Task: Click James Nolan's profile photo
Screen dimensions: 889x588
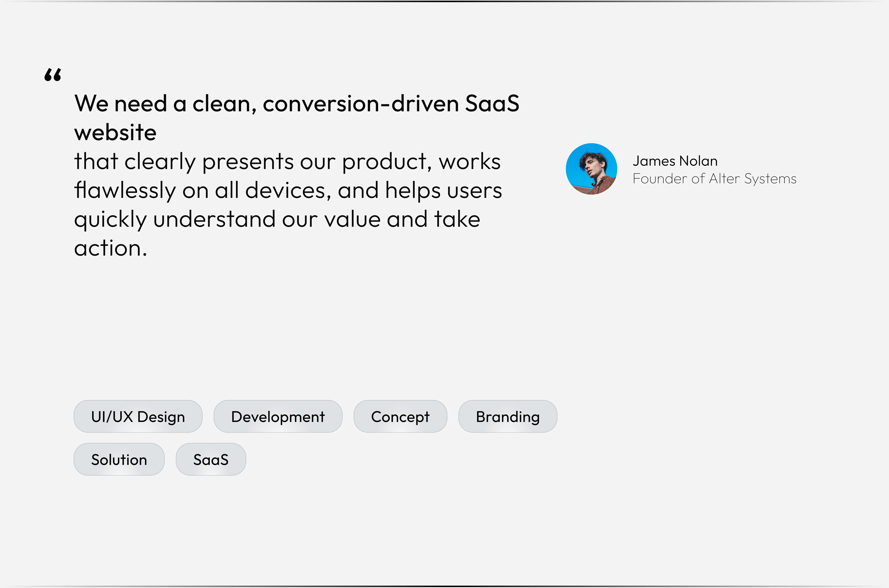Action: click(591, 169)
